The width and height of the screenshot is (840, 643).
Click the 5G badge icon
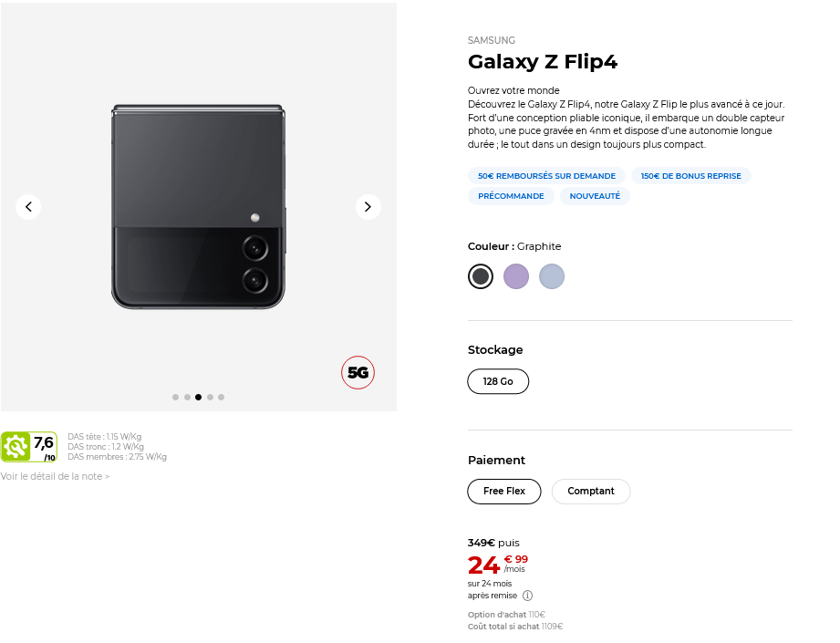coord(358,372)
